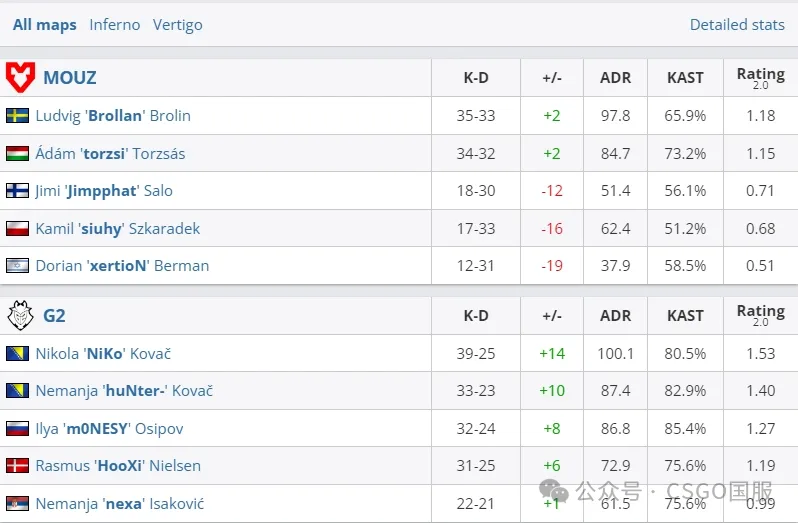
Task: Click the Serbian flag beside nexa
Action: [17, 504]
